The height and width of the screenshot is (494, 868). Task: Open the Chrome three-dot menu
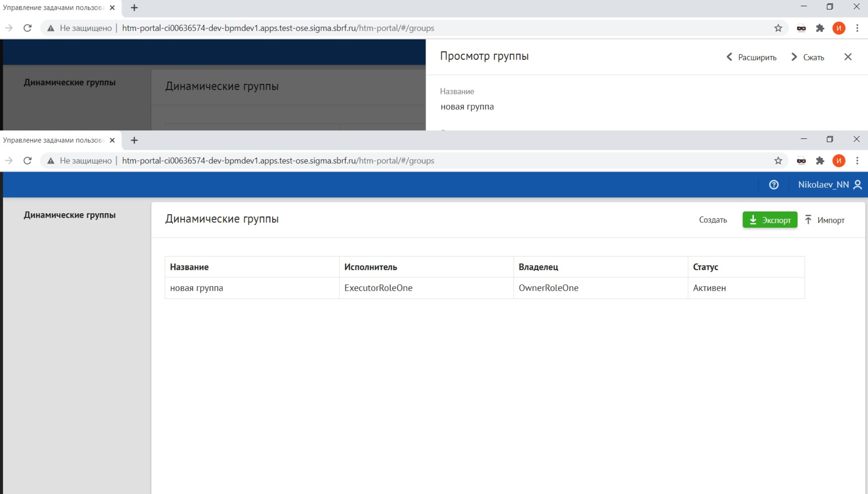pos(857,161)
